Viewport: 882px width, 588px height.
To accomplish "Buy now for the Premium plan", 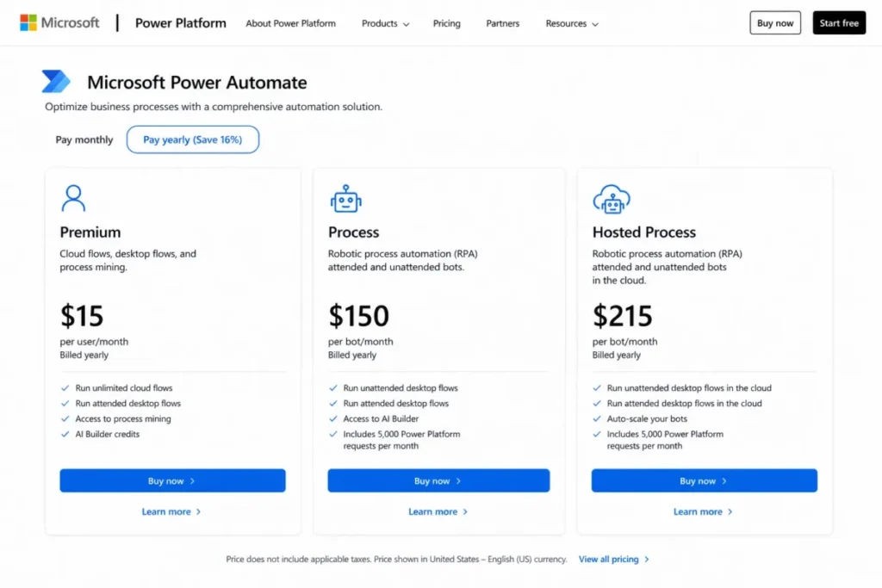I will [x=172, y=480].
